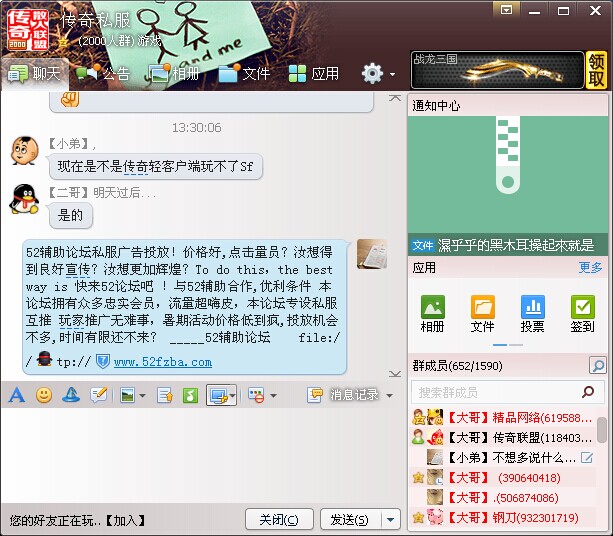The height and width of the screenshot is (536, 613).
Task: Switch to the 公告 tab
Action: 103,73
